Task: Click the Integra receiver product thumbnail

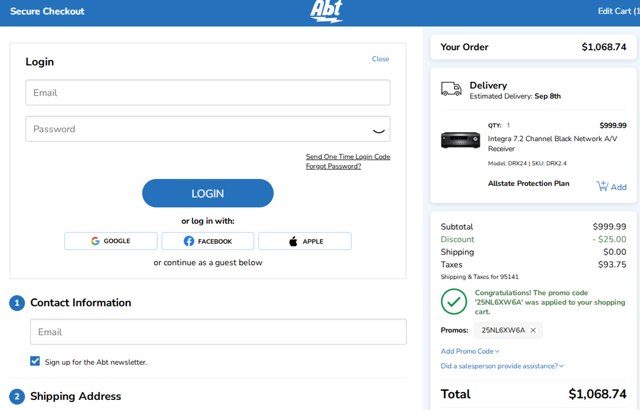Action: point(460,140)
